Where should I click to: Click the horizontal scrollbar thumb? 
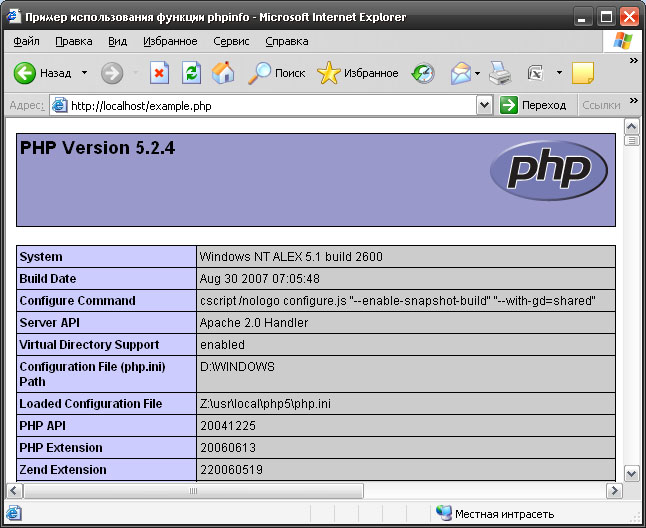pos(193,491)
